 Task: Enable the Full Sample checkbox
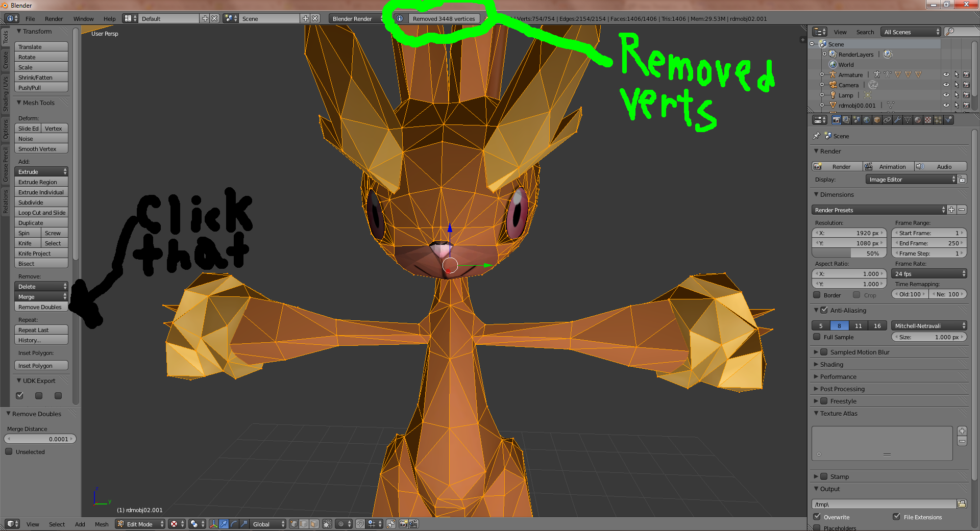point(817,337)
